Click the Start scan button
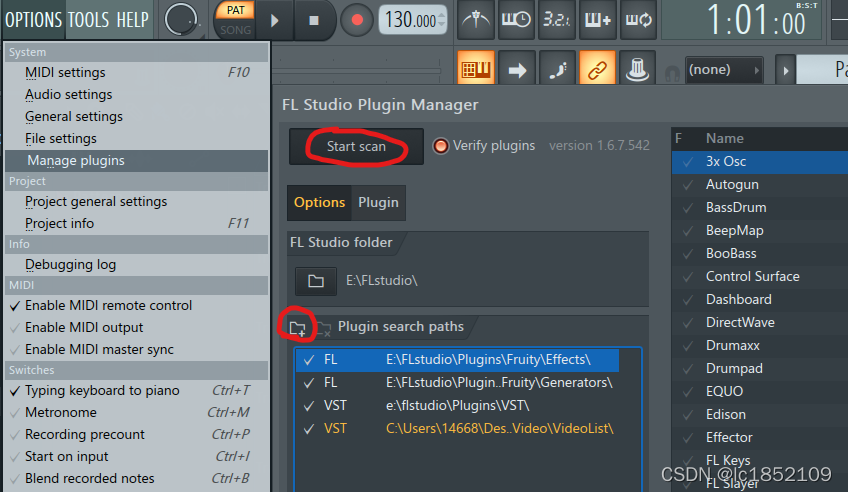This screenshot has height=492, width=848. [x=356, y=147]
